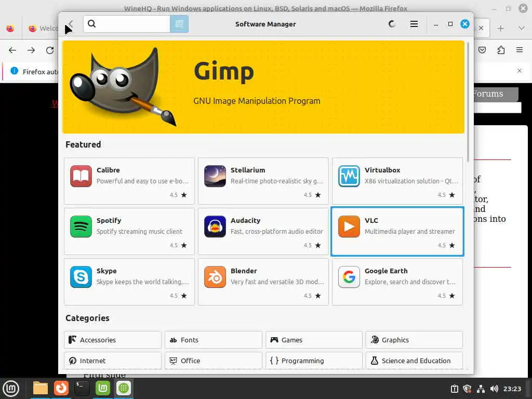Open the Software Manager hamburger menu
532x399 pixels.
(414, 24)
